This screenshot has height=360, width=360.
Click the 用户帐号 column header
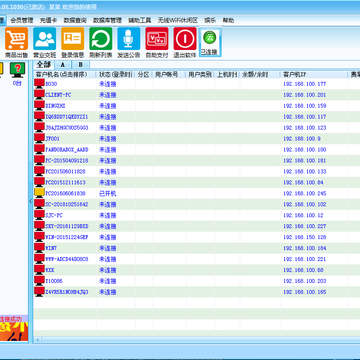[169, 74]
